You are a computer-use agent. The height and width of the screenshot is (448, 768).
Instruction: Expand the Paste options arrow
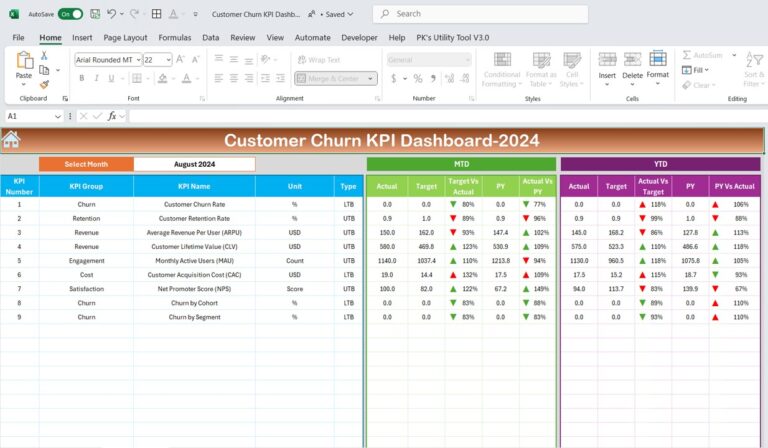click(x=24, y=85)
